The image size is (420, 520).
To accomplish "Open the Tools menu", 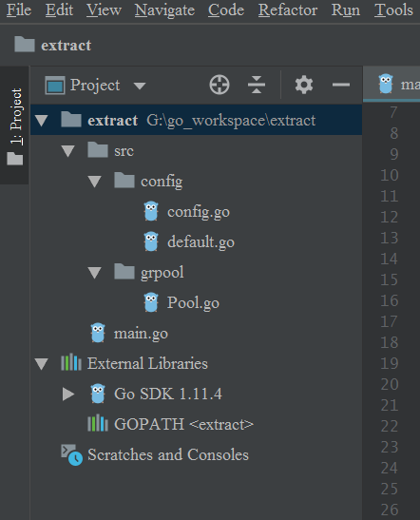I will (x=393, y=10).
